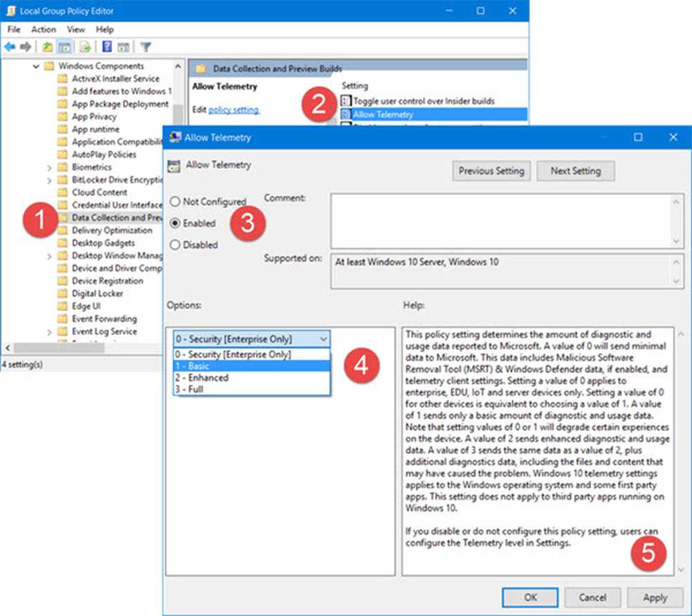Click the Device Registration folder icon
The width and height of the screenshot is (692, 616).
[x=63, y=281]
